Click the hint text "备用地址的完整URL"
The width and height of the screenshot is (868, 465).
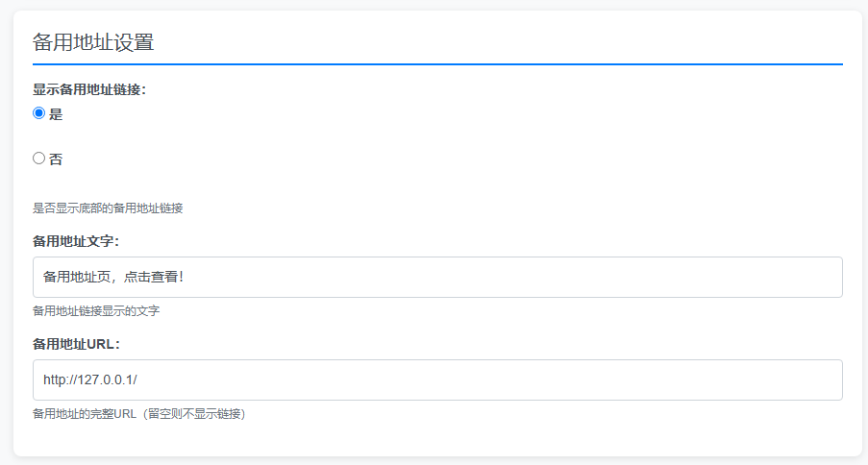pos(85,414)
